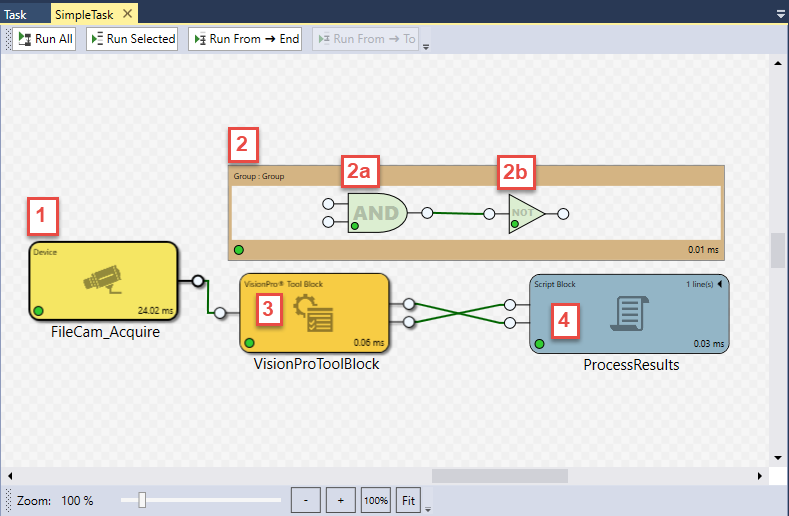This screenshot has width=789, height=516.
Task: Click the FileCam_Acquire green status indicator
Action: [38, 310]
